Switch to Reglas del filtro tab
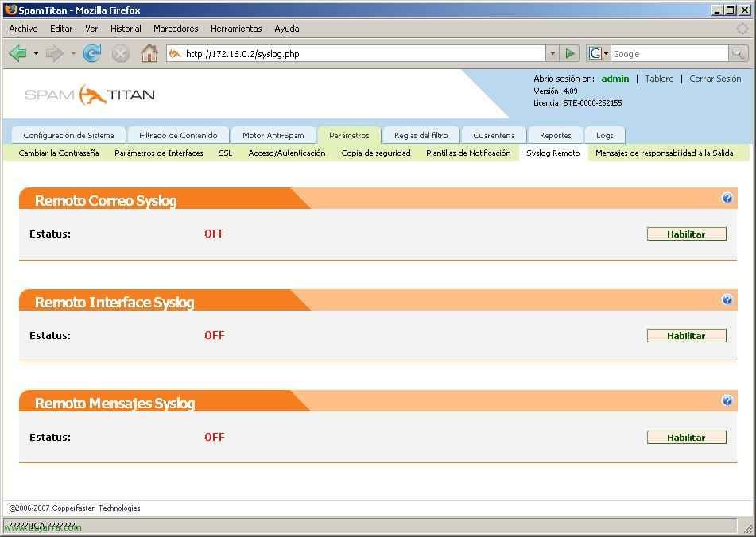The height and width of the screenshot is (537, 756). click(421, 135)
